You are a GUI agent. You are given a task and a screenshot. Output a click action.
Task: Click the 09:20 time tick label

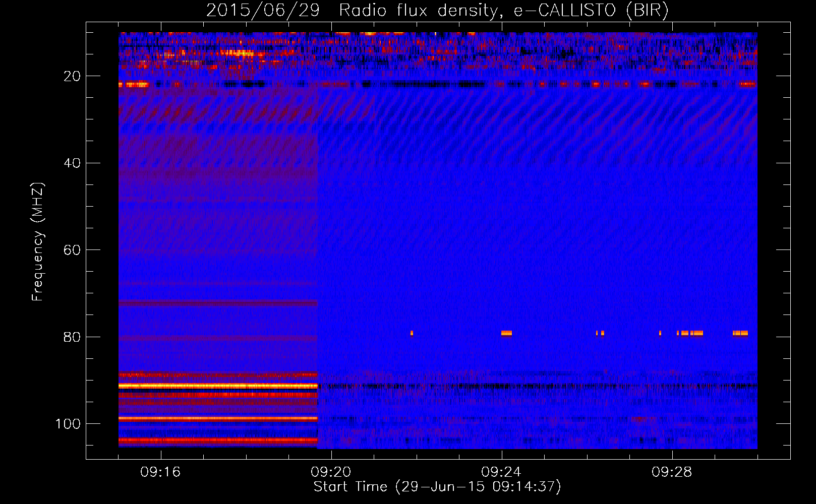click(331, 472)
